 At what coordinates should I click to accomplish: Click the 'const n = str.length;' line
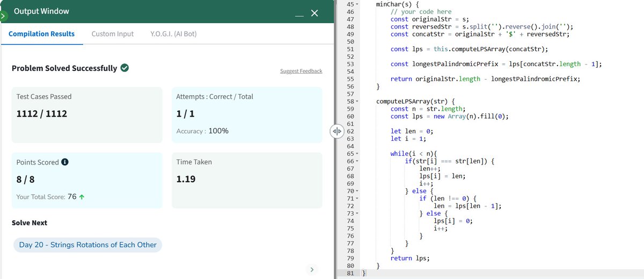pyautogui.click(x=428, y=109)
